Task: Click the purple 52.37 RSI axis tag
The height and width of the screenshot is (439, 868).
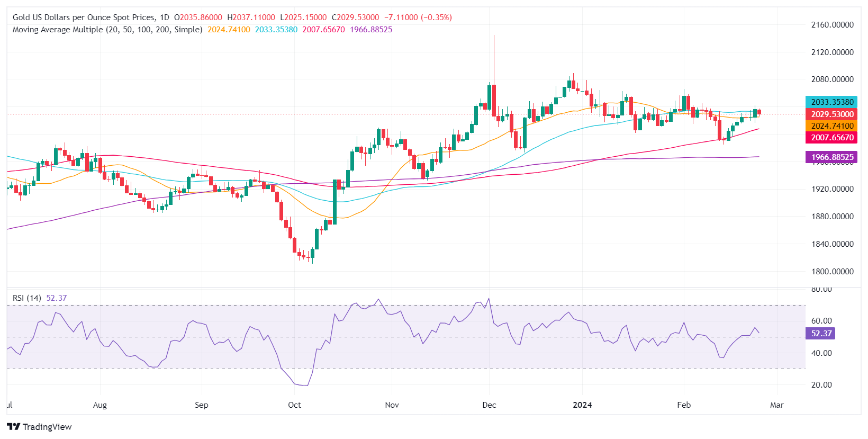Action: pos(821,334)
